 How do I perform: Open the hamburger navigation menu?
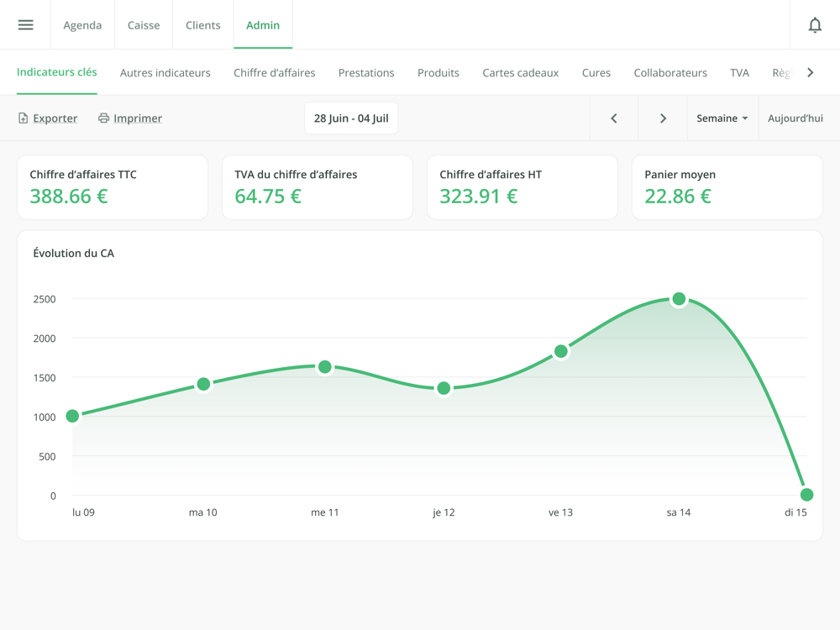coord(25,25)
